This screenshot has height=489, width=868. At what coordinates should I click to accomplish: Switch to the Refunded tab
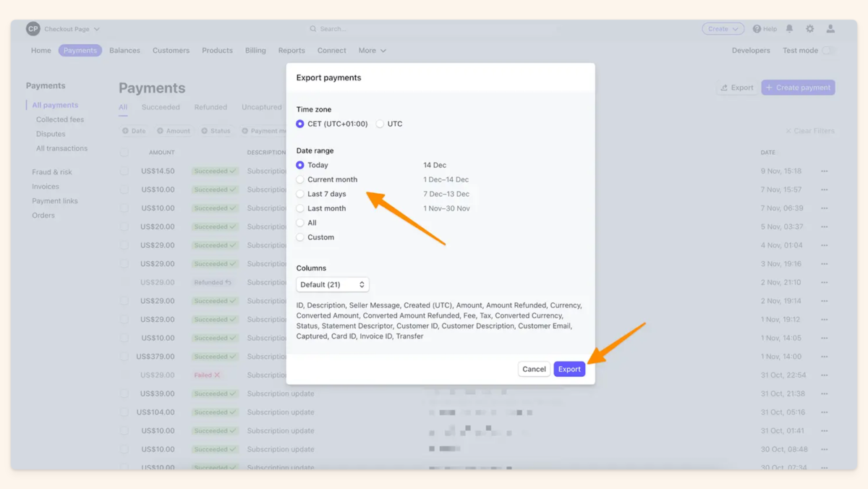[x=210, y=106]
